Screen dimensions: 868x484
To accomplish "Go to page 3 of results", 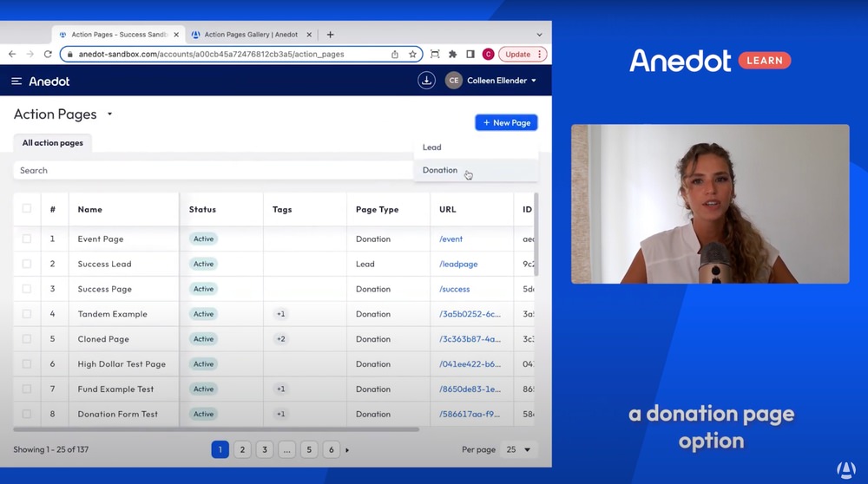I will [x=265, y=449].
